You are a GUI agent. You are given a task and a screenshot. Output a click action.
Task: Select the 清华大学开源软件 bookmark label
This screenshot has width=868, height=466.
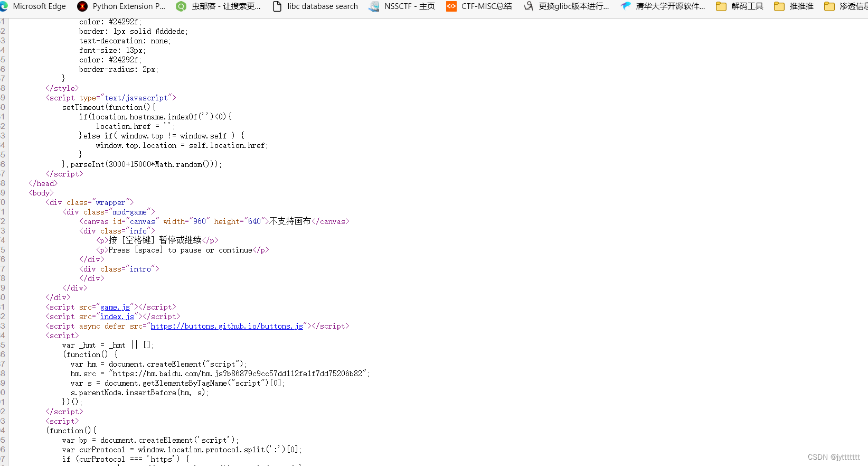point(671,6)
